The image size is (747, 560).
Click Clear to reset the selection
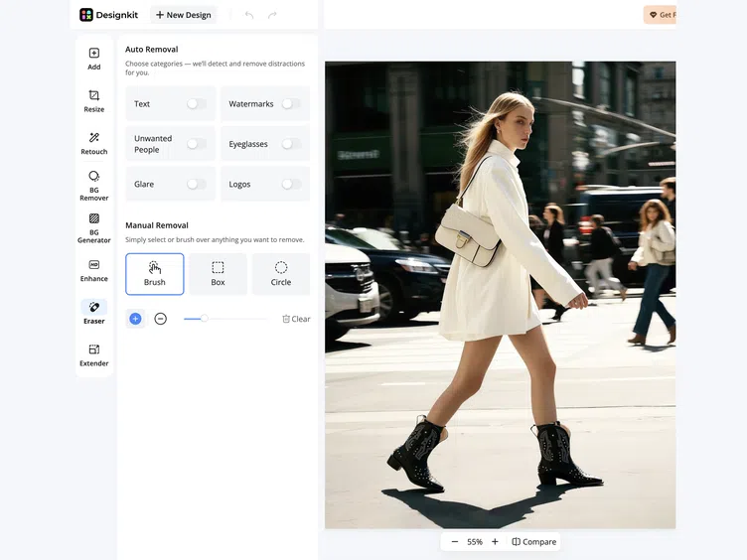pos(296,319)
